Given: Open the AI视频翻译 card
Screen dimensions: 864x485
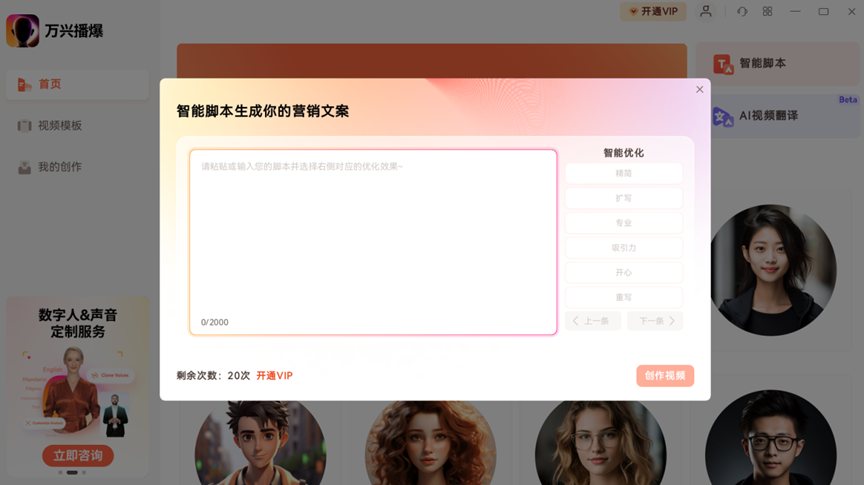Looking at the screenshot, I should pyautogui.click(x=785, y=116).
